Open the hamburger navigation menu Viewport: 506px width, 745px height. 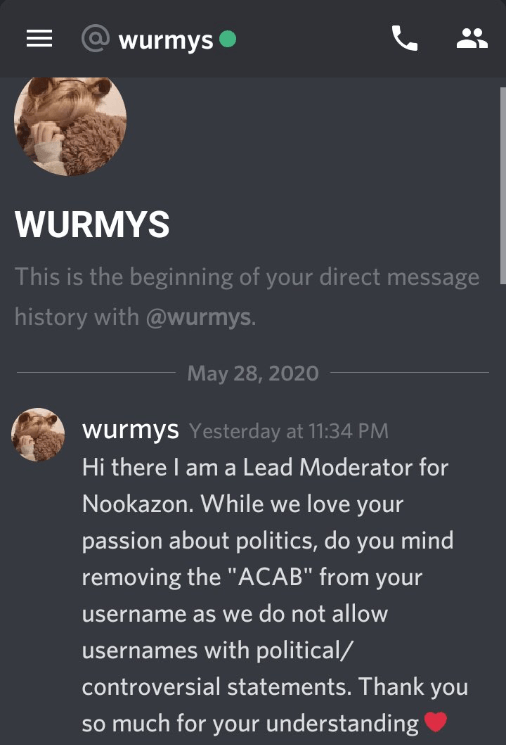(x=39, y=38)
